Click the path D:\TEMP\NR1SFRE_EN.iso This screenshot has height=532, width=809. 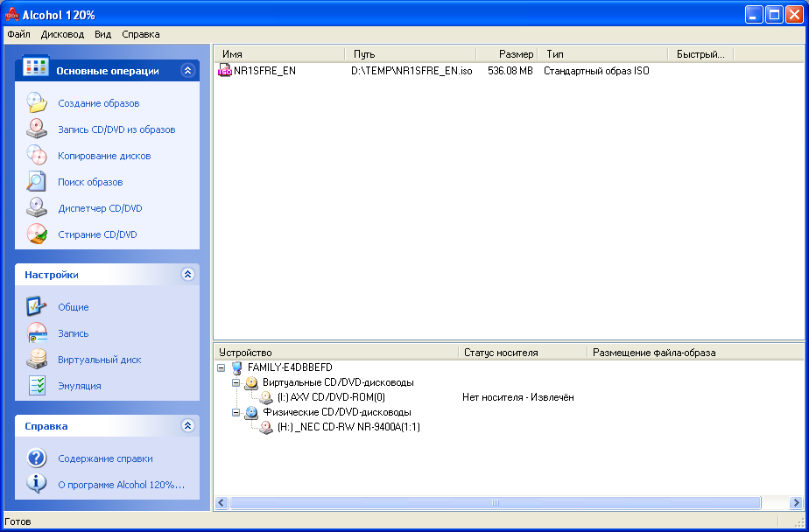(412, 71)
